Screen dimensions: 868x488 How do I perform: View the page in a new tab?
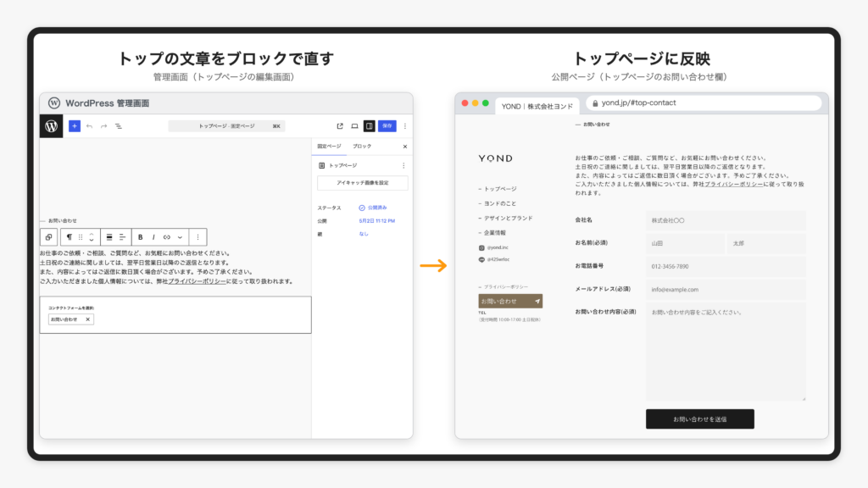340,126
